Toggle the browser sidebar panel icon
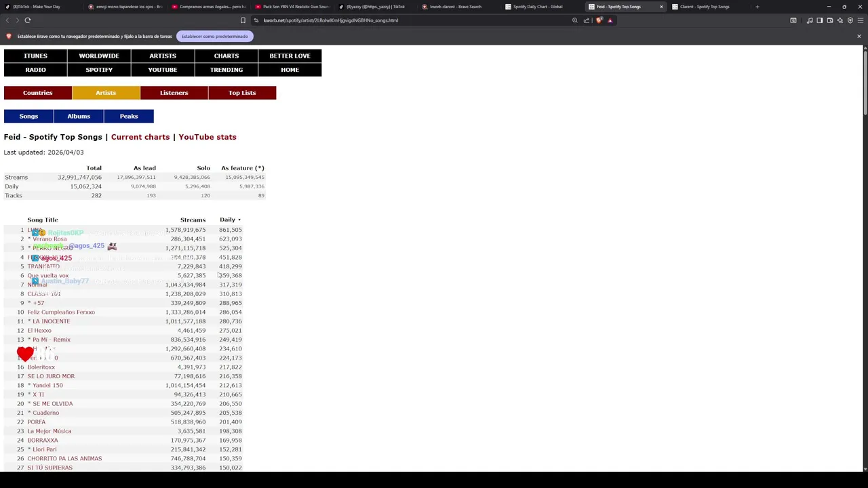 [819, 20]
